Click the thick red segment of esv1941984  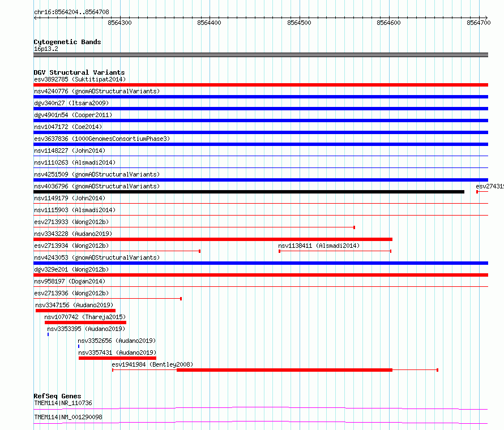(x=284, y=370)
